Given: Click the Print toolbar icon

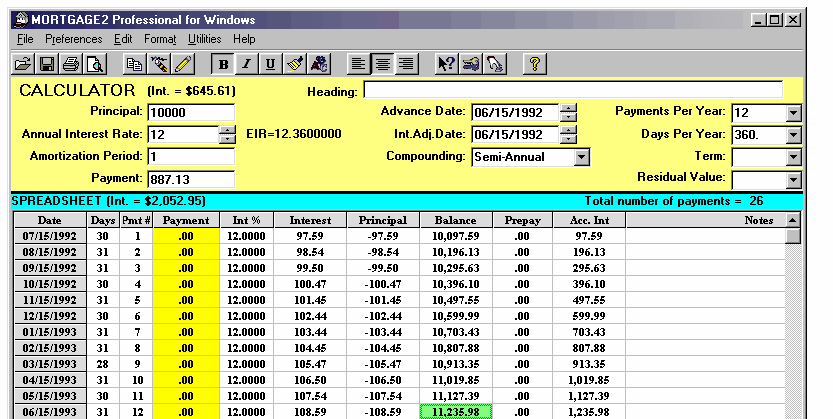Looking at the screenshot, I should click(x=71, y=64).
